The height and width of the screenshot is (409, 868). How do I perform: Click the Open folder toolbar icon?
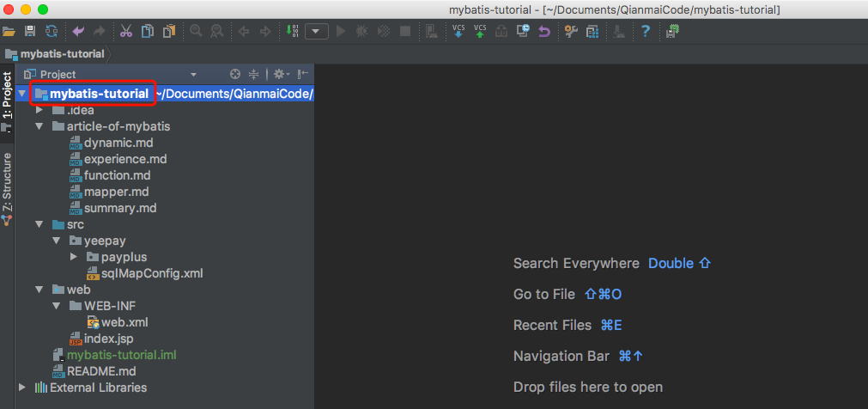click(x=9, y=32)
